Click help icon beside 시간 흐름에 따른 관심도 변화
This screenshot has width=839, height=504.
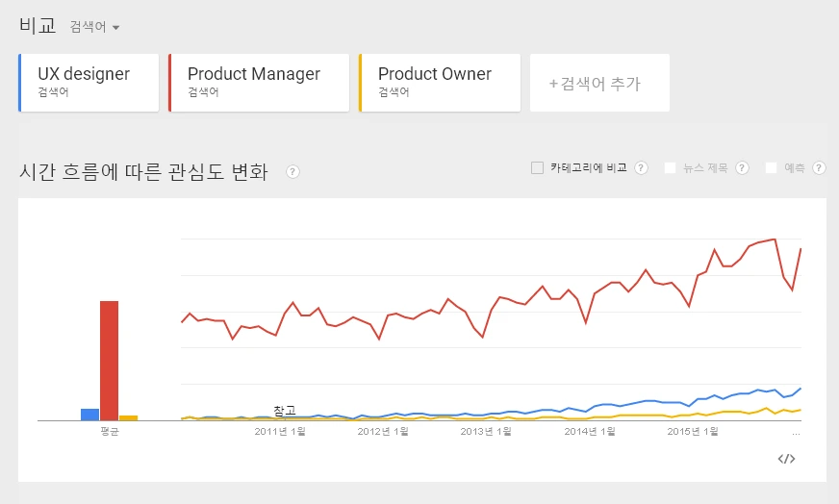tap(292, 172)
